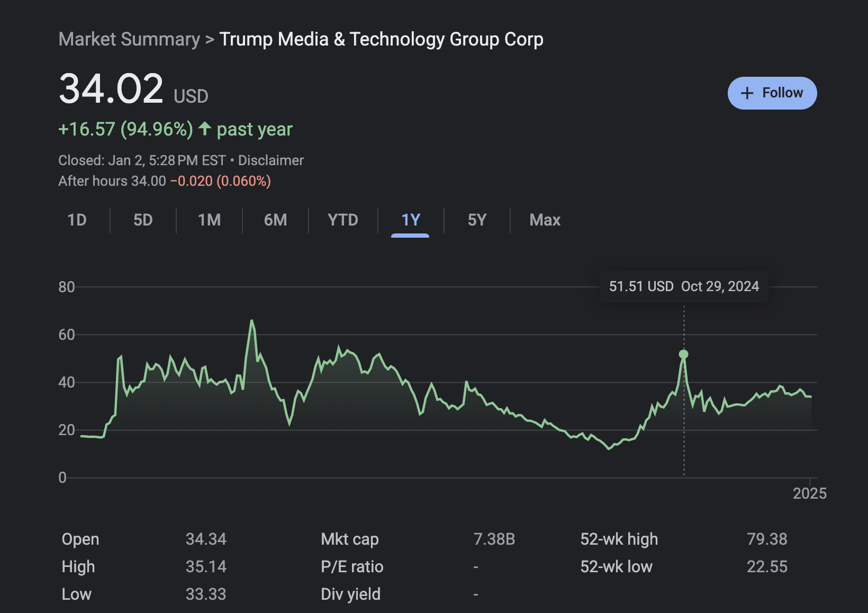This screenshot has height=613, width=868.
Task: Click the plus icon in Follow button
Action: click(x=747, y=93)
